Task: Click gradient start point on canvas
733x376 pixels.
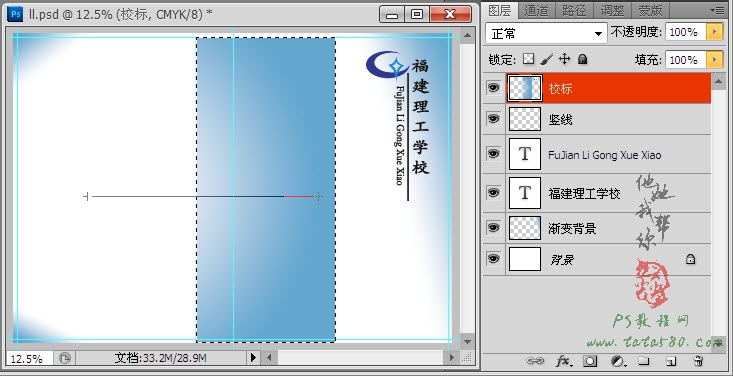Action: [x=86, y=196]
